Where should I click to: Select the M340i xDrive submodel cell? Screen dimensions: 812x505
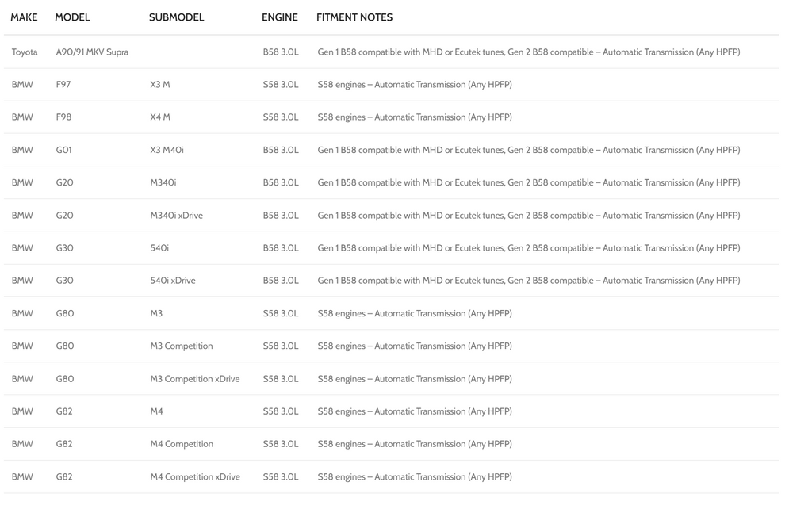[176, 216]
